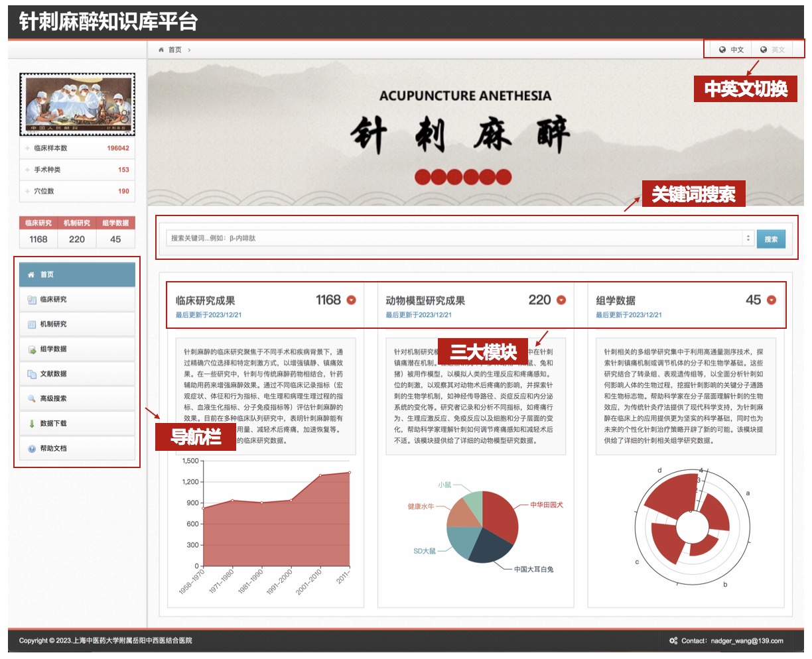Viewport: 812px width, 659px height.
Task: Expand the 组学数据 card red arrow
Action: (772, 300)
